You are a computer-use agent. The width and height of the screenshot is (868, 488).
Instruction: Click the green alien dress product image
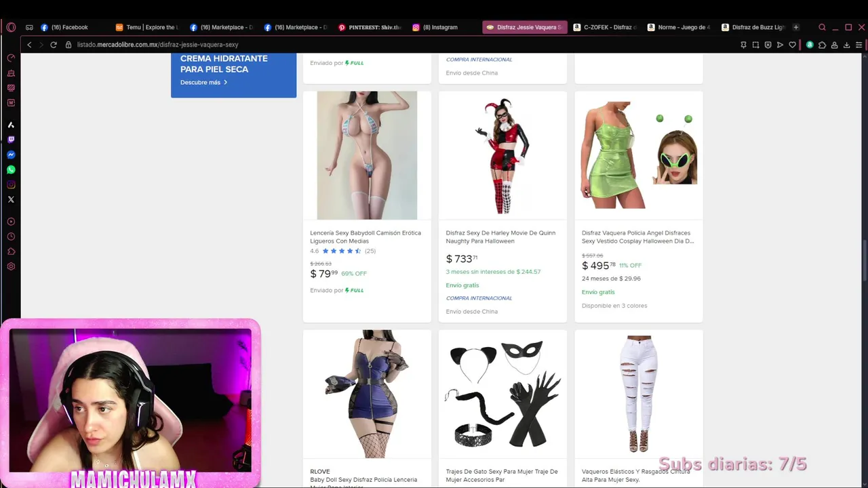click(639, 155)
